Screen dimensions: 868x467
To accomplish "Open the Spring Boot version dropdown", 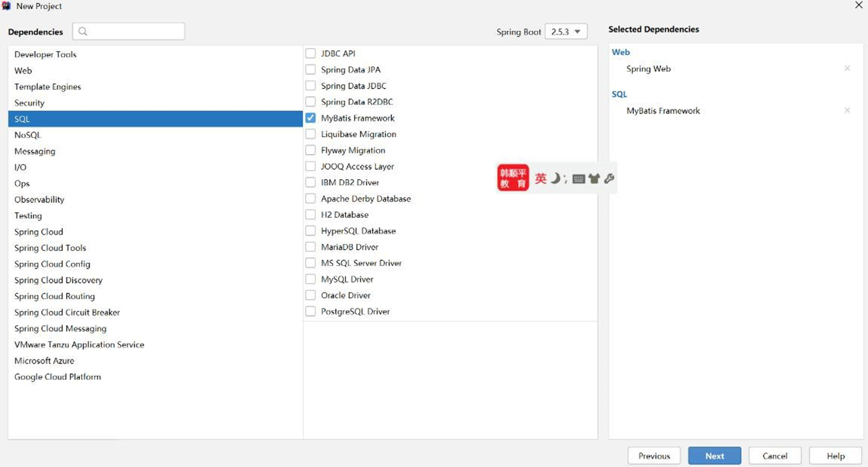I will coord(566,32).
